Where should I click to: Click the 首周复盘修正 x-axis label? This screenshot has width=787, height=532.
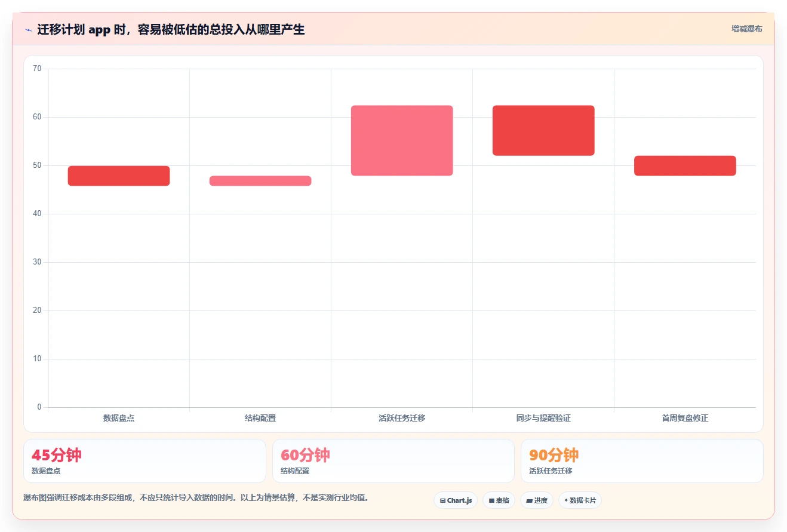(x=685, y=418)
